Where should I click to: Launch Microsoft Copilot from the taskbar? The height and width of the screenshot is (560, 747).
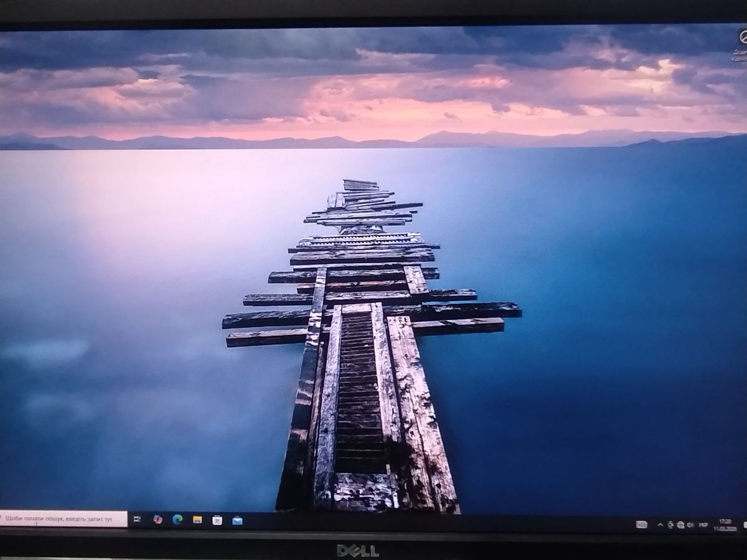(157, 520)
